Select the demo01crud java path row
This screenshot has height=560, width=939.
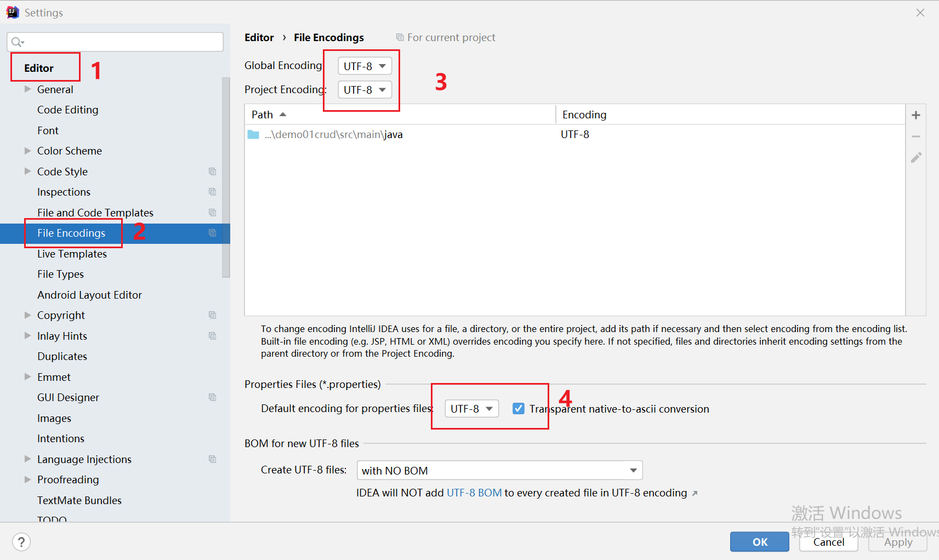pyautogui.click(x=575, y=134)
